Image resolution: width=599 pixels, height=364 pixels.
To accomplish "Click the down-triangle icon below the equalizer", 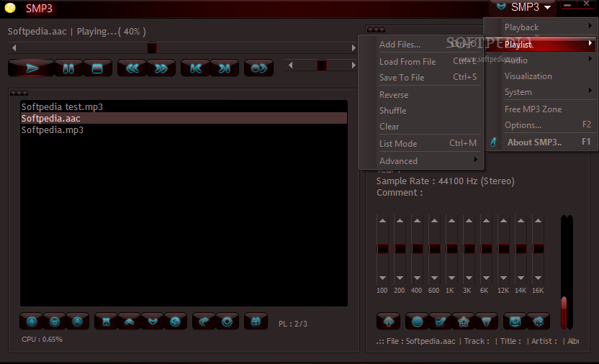I will pos(486,322).
